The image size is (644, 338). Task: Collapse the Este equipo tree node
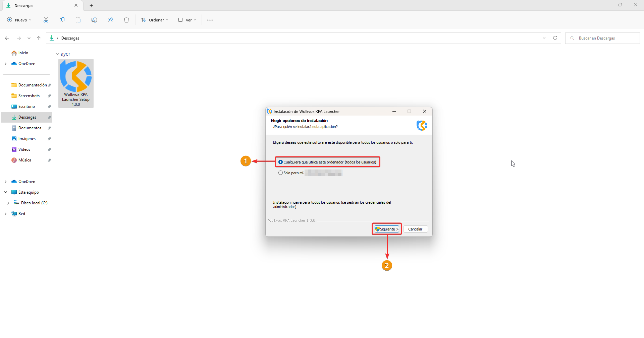6,192
